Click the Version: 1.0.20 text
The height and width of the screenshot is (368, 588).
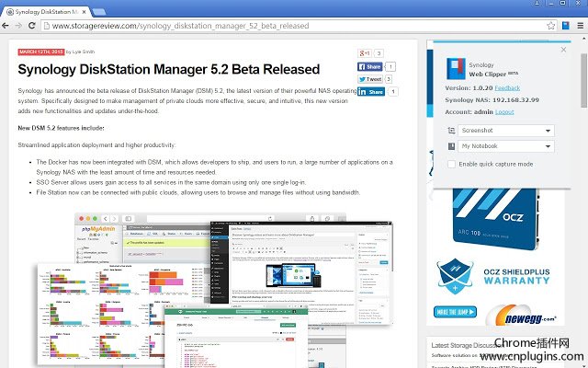tap(469, 88)
